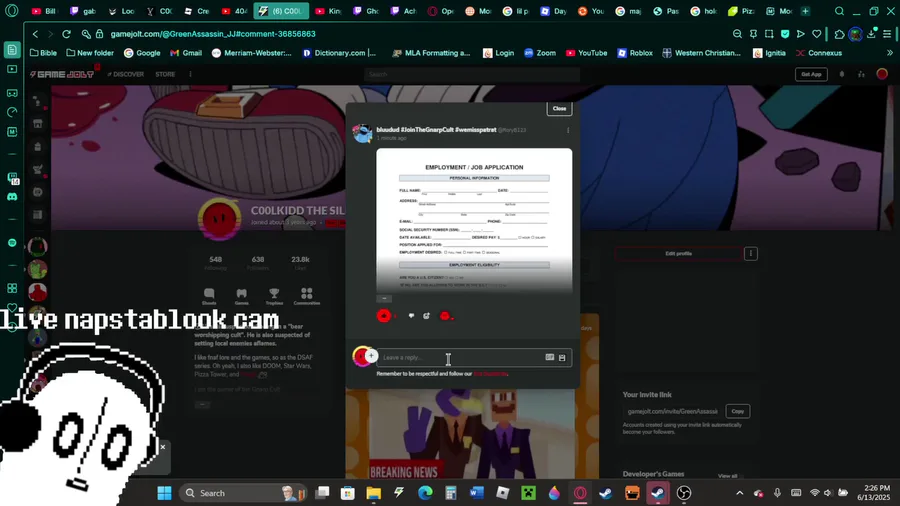
Task: Open the Google bookmark
Action: [x=142, y=53]
